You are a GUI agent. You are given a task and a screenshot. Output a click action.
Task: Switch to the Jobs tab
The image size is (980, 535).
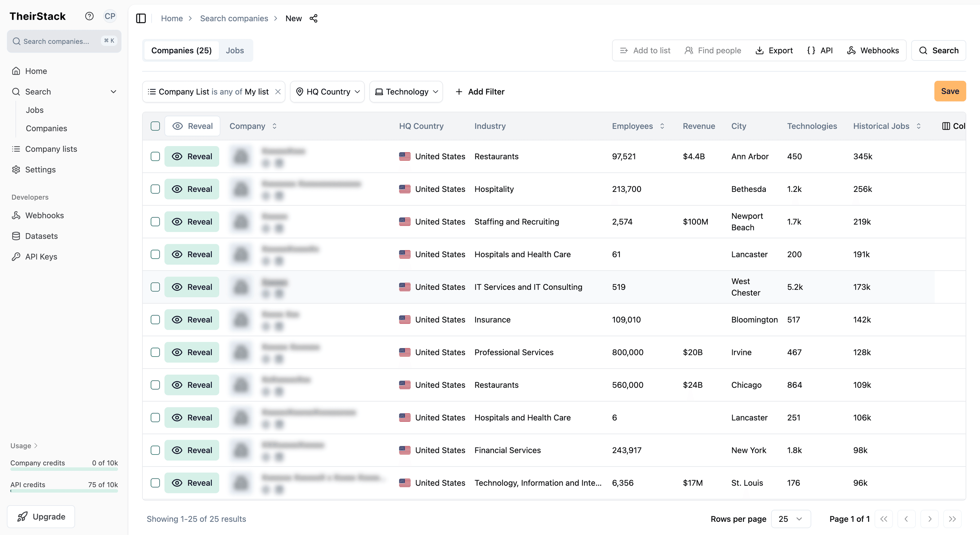235,51
